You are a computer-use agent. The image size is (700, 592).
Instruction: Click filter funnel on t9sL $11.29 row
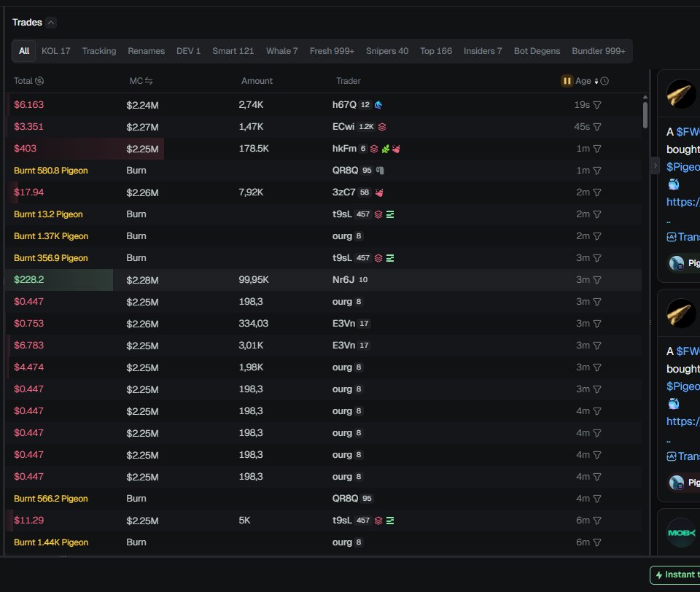(x=597, y=521)
